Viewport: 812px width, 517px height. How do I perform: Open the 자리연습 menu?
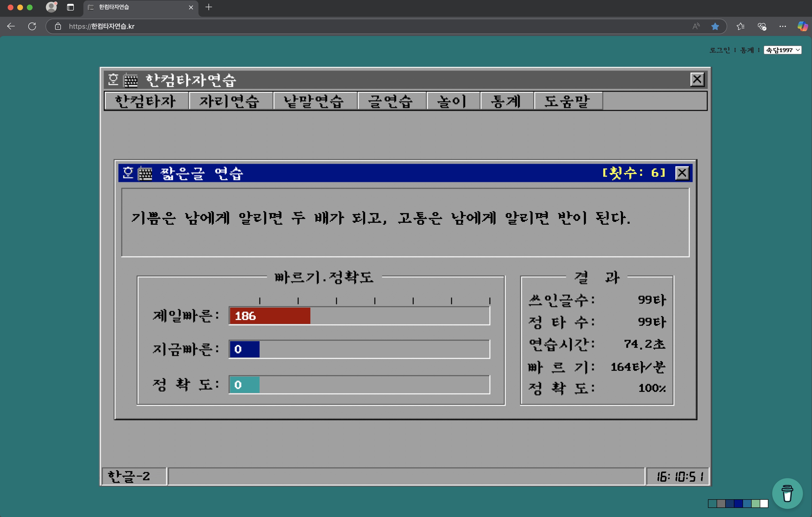pos(231,101)
